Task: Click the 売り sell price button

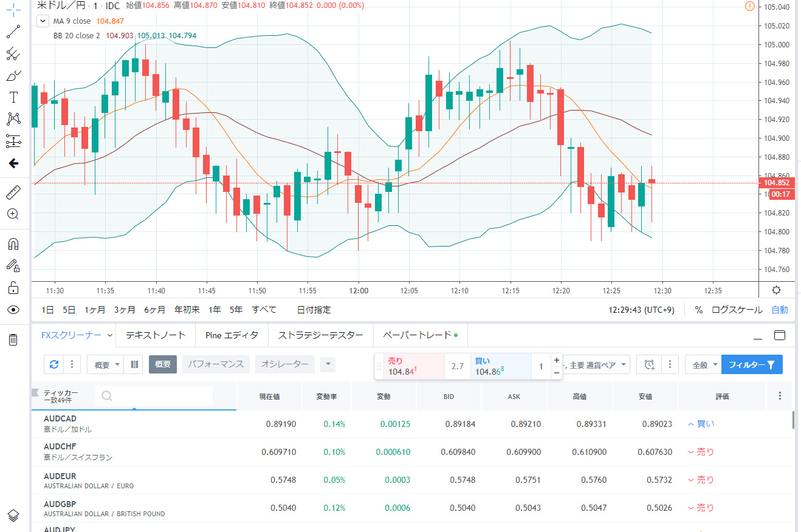Action: (x=413, y=366)
